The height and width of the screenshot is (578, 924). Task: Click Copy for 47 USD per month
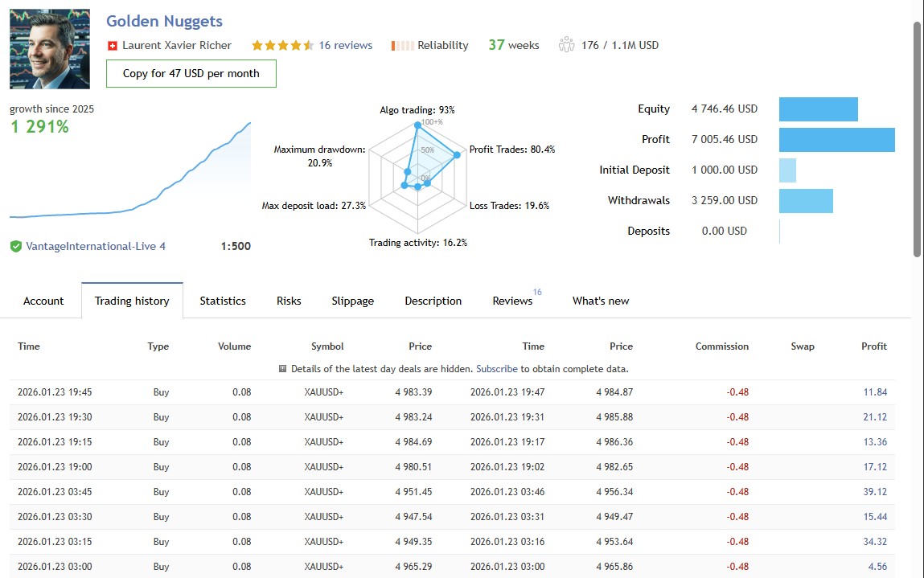(x=191, y=74)
